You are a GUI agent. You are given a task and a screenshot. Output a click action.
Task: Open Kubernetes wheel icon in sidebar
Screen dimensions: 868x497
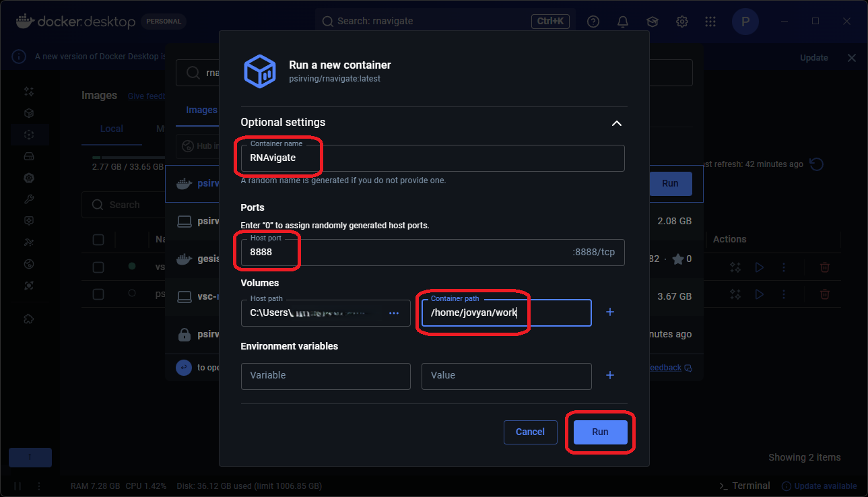(x=29, y=178)
